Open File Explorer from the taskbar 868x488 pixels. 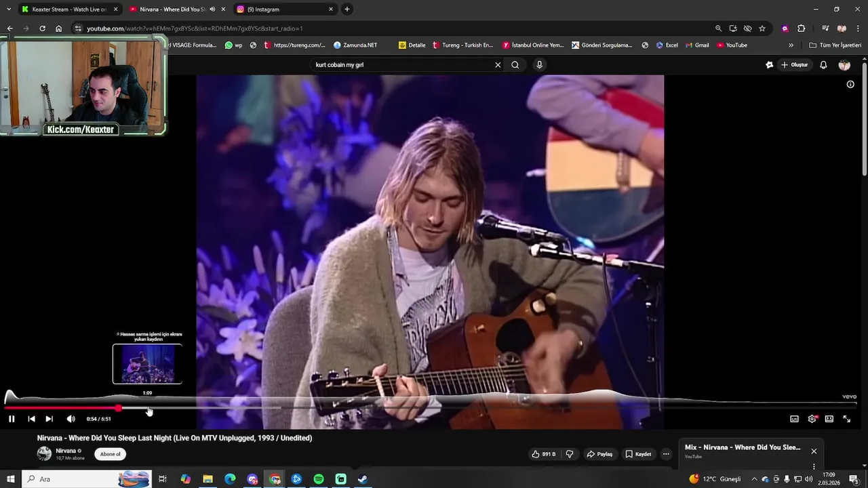[208, 479]
